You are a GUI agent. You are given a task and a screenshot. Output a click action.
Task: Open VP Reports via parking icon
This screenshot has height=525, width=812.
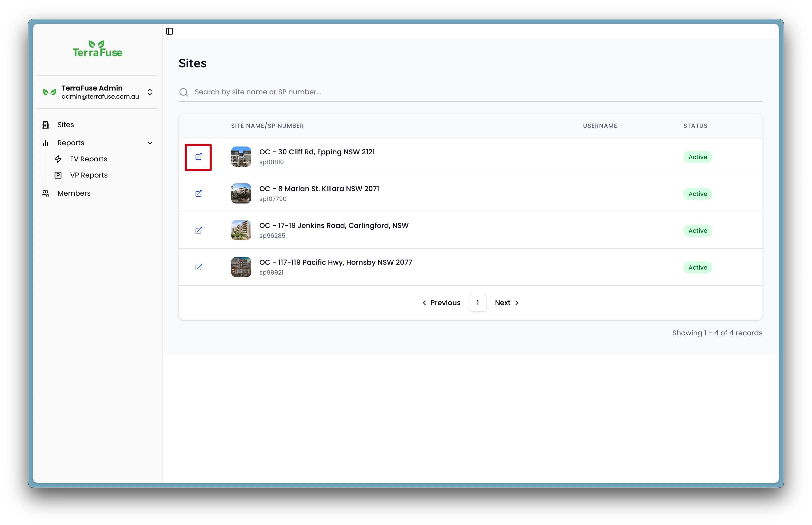coord(58,175)
